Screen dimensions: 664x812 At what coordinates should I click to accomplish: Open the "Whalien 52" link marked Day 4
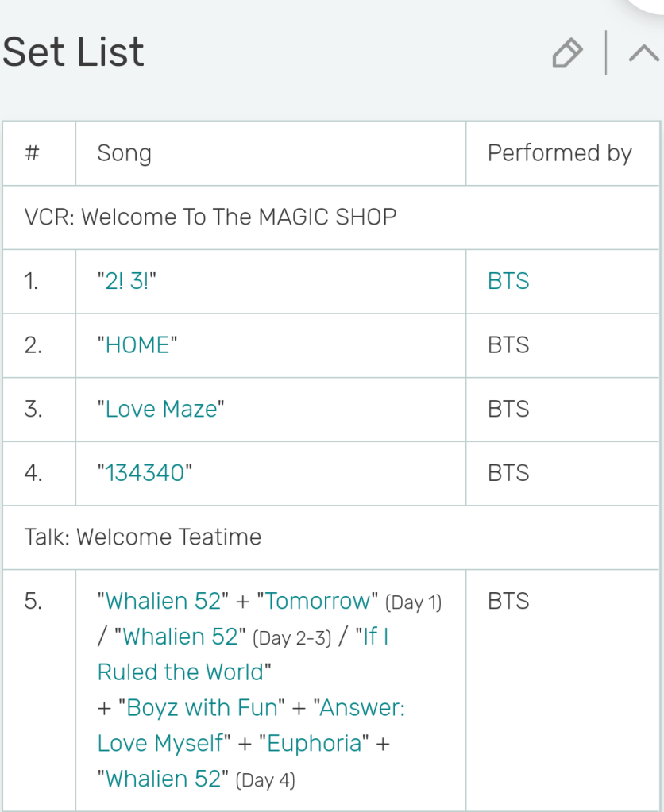click(163, 779)
